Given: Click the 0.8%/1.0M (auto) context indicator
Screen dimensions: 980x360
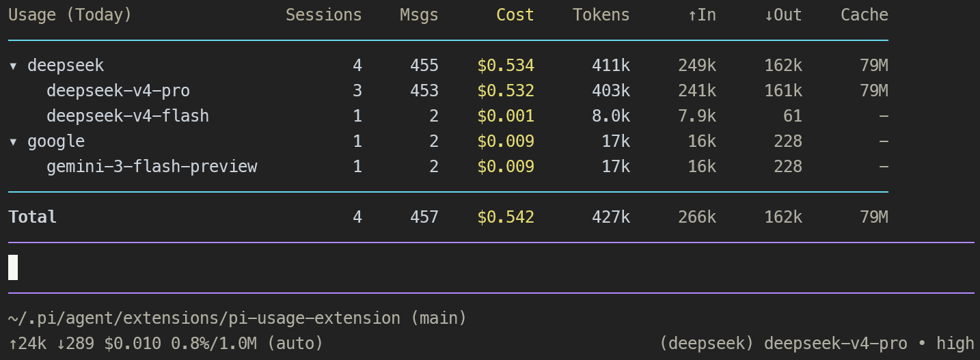Looking at the screenshot, I should (x=247, y=344).
